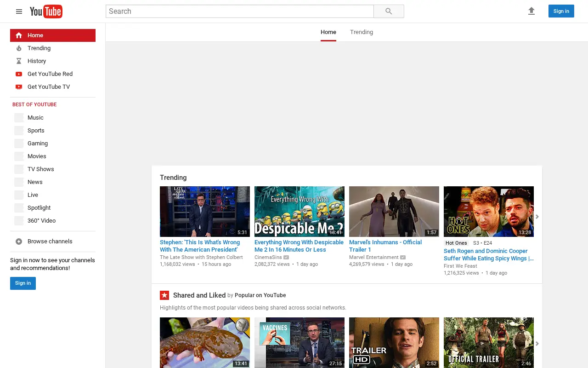The image size is (588, 368).
Task: Open News in the sidebar
Action: click(53, 182)
